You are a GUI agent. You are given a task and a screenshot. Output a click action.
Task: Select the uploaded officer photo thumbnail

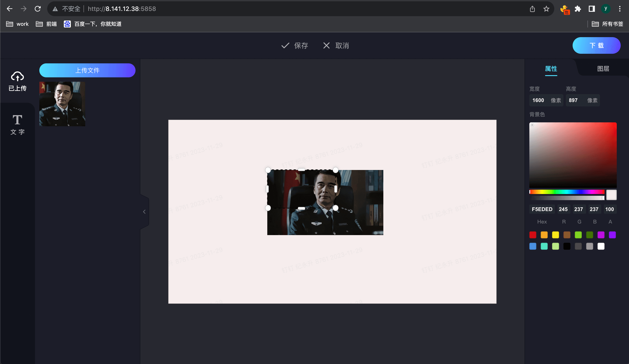[x=62, y=104]
